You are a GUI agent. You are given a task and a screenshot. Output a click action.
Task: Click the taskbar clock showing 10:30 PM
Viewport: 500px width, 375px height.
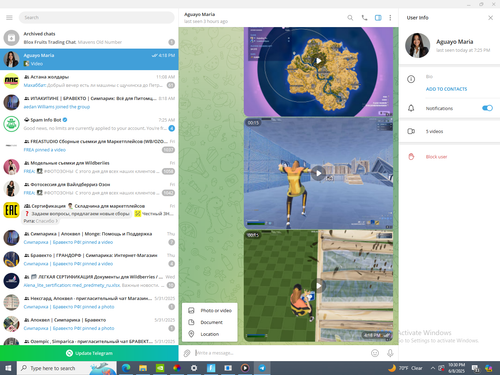point(456,368)
